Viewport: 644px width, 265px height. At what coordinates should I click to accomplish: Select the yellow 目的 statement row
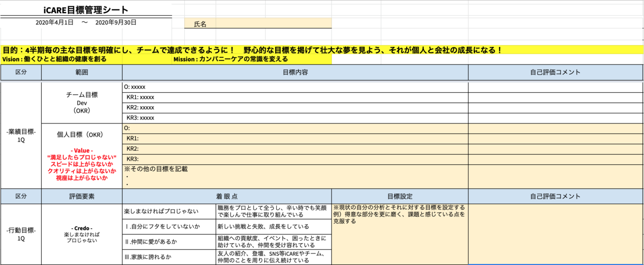[322, 50]
